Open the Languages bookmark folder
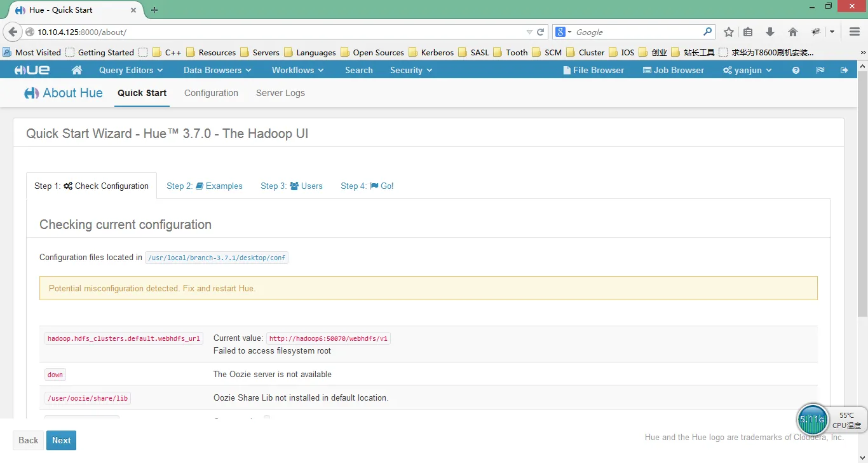This screenshot has height=463, width=868. [309, 52]
